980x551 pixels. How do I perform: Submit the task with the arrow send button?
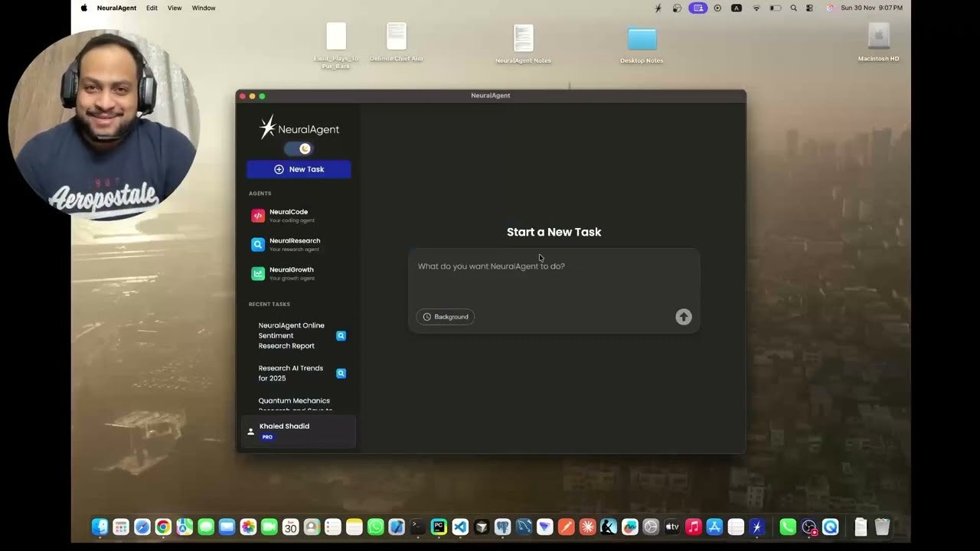coord(684,317)
